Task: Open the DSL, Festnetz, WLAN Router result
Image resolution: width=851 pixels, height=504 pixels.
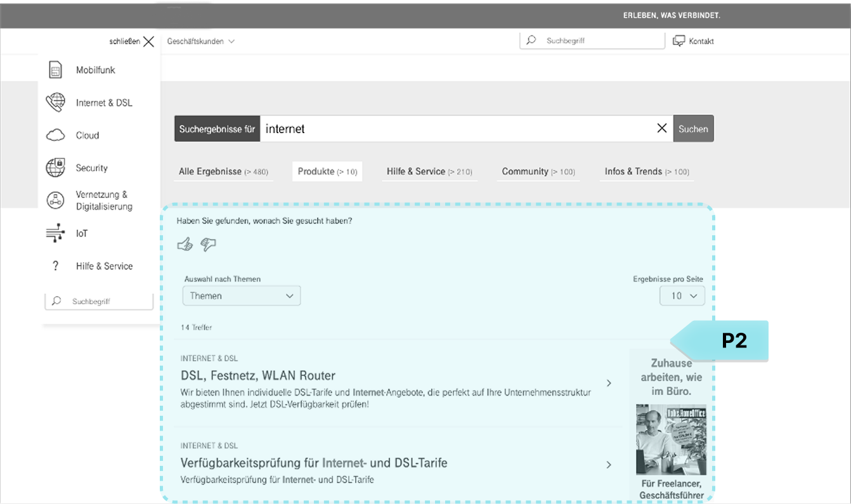Action: coord(257,375)
